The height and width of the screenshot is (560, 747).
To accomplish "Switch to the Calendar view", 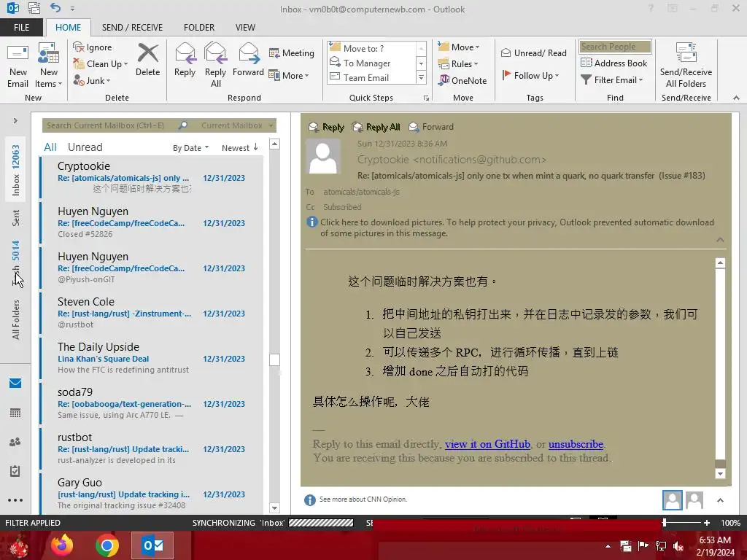I will 15,413.
